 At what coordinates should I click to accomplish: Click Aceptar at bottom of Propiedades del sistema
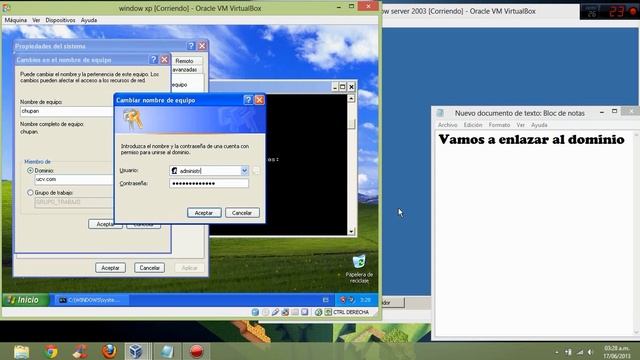click(x=110, y=268)
